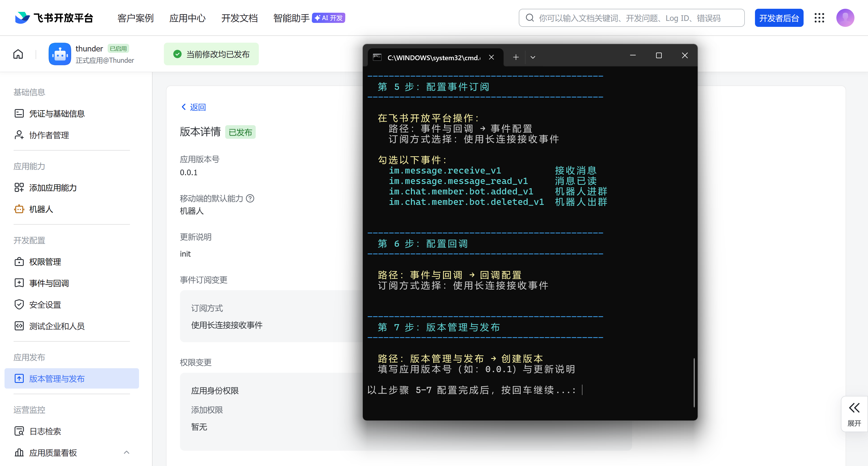
Task: Click the thunder robot app icon
Action: coord(60,54)
